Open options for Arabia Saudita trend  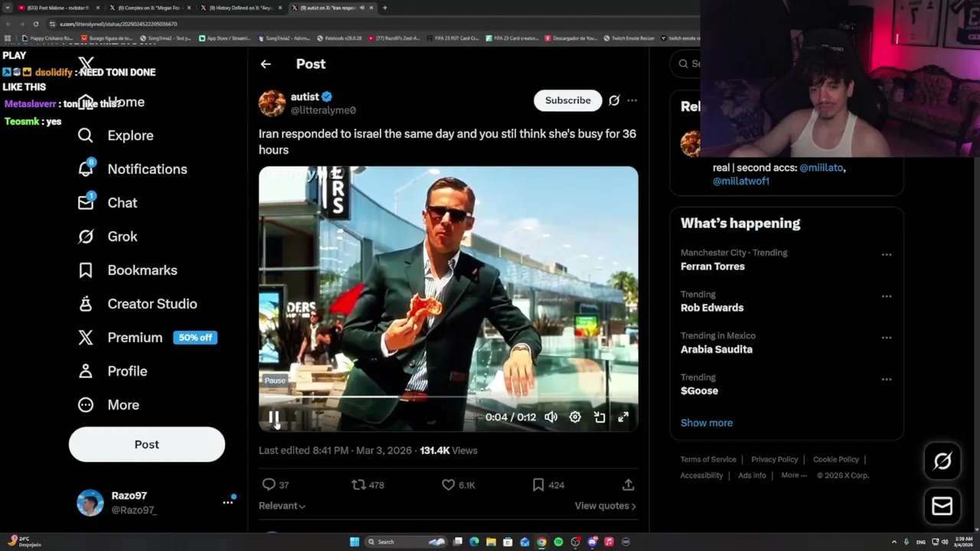tap(887, 337)
